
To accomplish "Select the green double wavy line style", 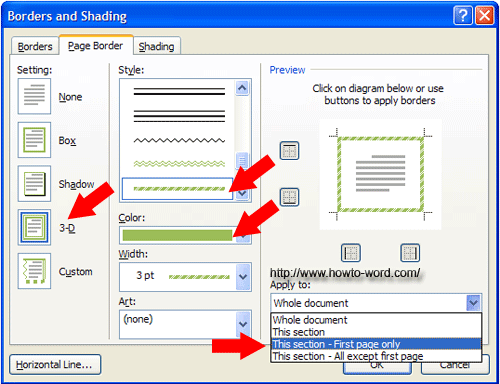I will pos(179,164).
